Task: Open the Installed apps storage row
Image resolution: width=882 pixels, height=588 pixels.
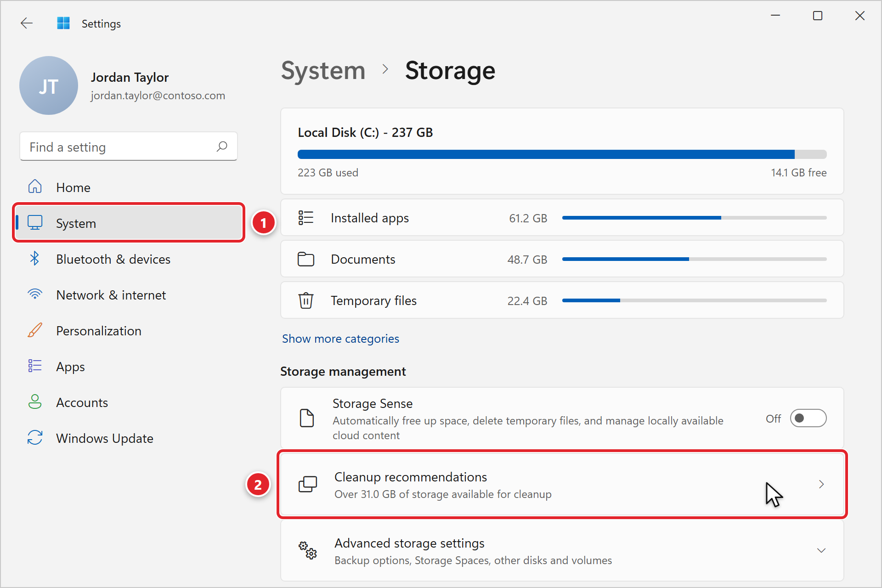Action: pyautogui.click(x=562, y=218)
